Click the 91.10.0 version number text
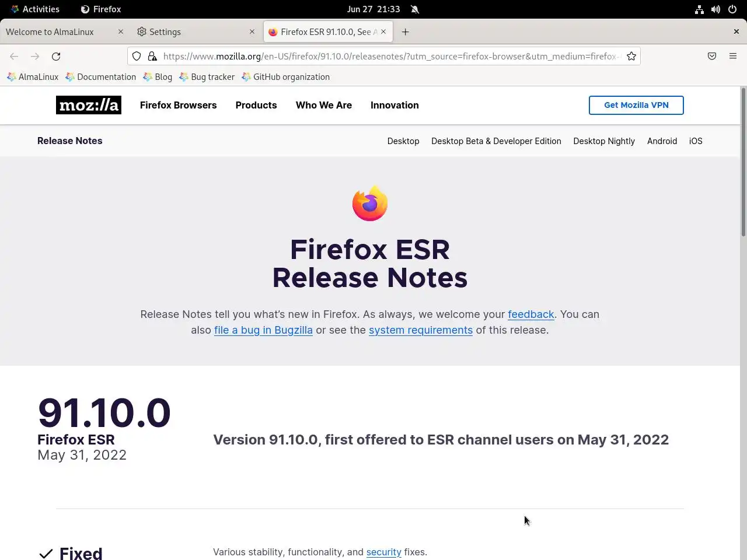This screenshot has height=560, width=747. point(104,412)
